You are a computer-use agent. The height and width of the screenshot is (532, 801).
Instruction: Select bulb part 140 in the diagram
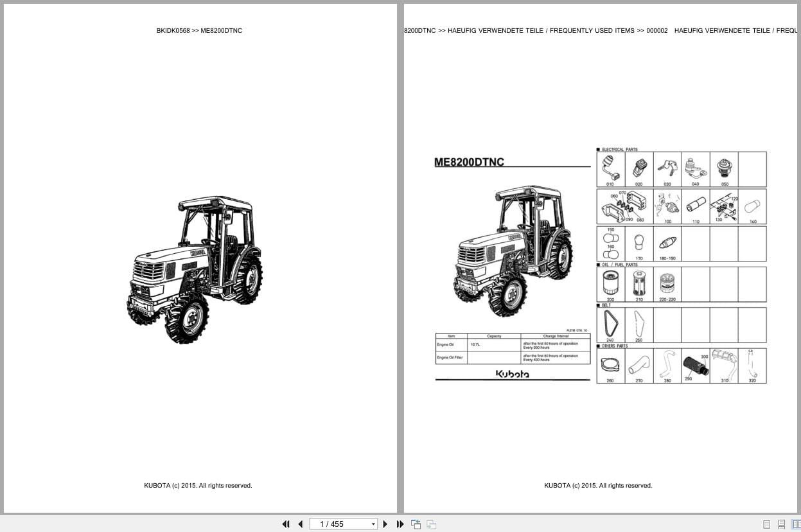(x=752, y=206)
